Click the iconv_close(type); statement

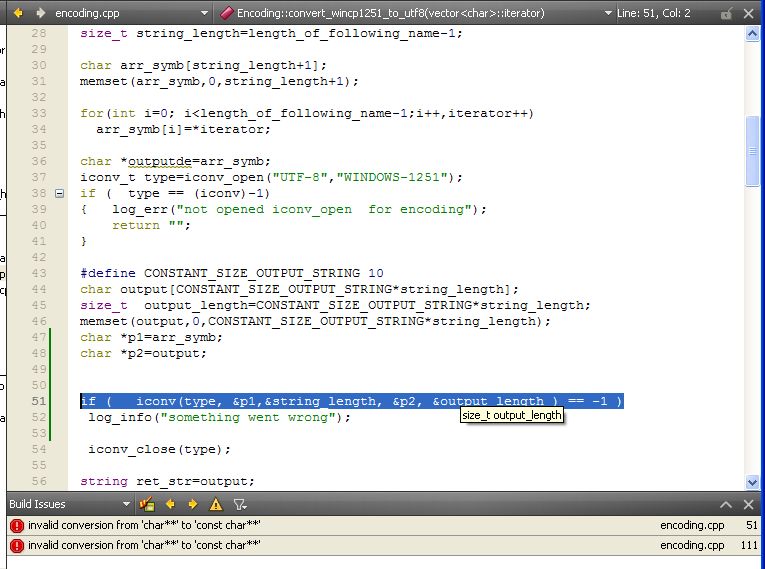(x=159, y=449)
